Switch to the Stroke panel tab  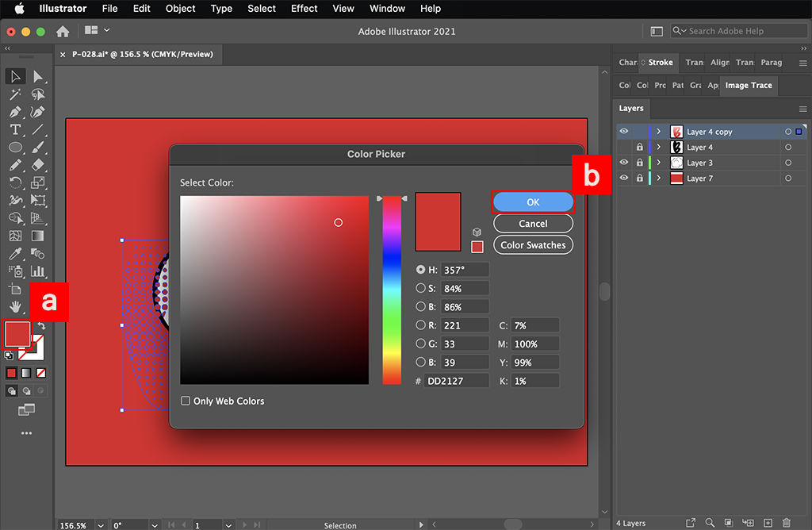click(661, 62)
